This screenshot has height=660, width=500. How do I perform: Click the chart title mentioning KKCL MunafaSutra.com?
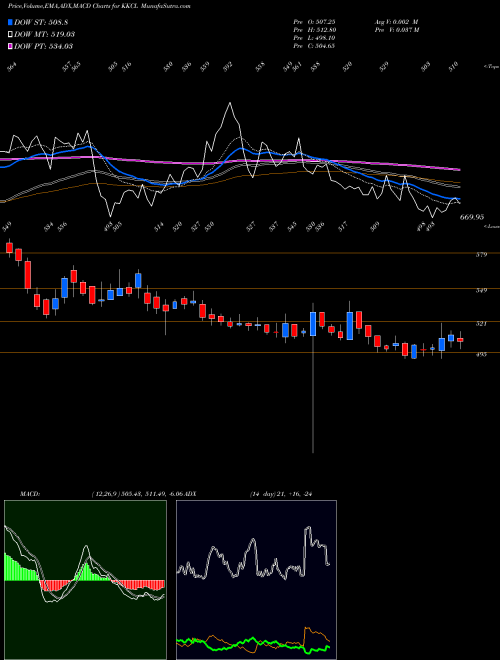(x=99, y=6)
